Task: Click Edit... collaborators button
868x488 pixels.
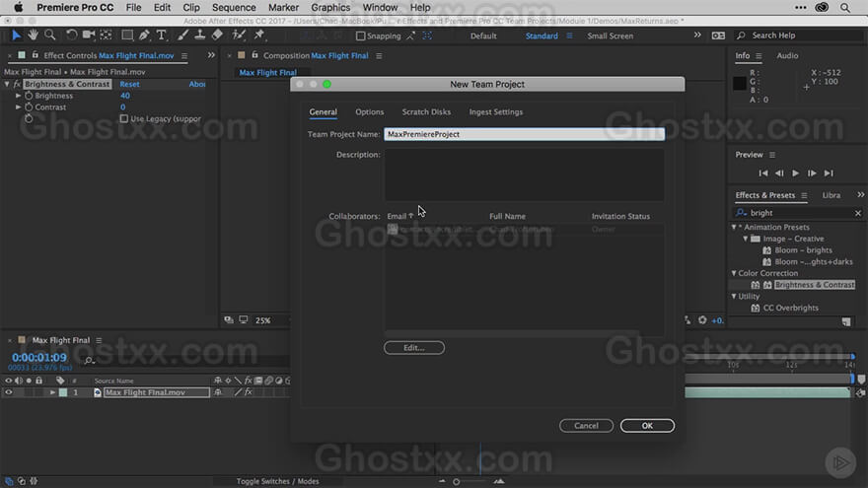Action: (x=414, y=347)
